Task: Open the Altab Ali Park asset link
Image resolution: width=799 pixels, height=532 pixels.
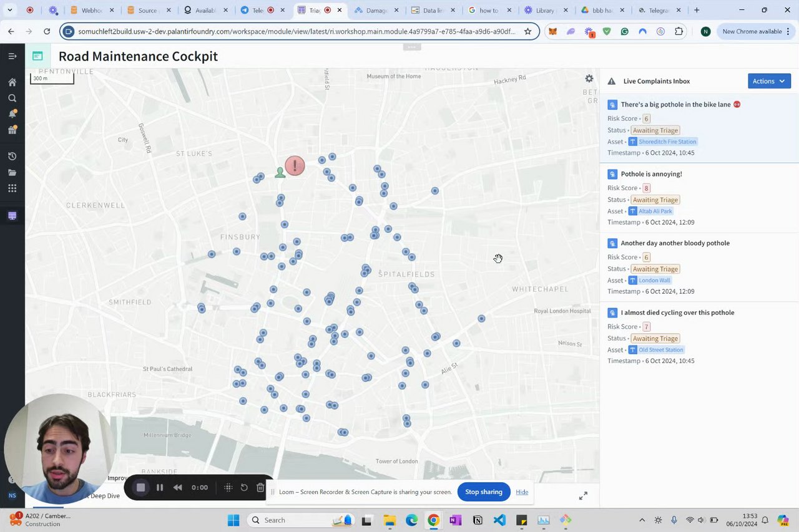Action: [x=650, y=211]
